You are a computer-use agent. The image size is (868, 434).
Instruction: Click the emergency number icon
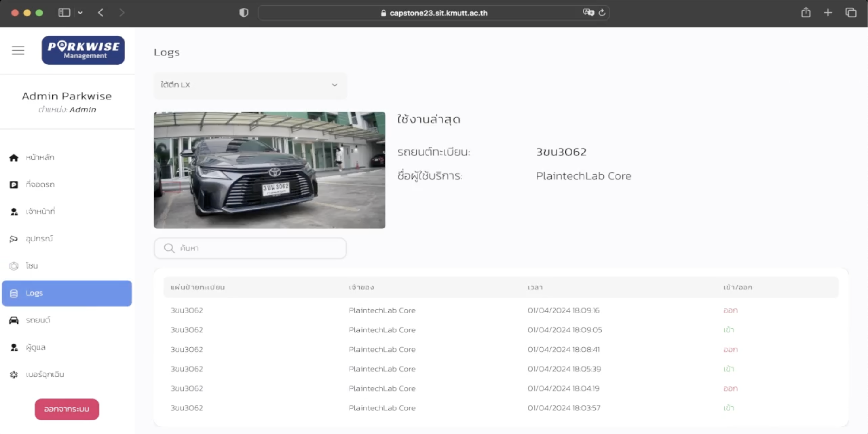14,374
